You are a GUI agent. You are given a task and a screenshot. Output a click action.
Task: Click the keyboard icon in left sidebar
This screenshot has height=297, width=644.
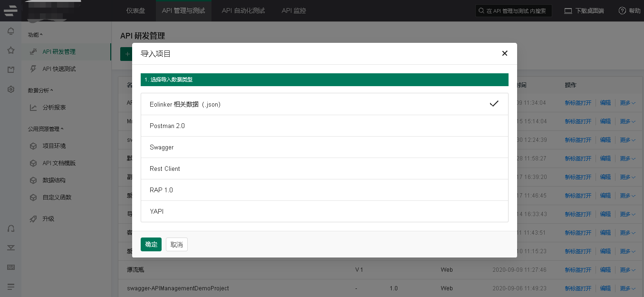10,267
